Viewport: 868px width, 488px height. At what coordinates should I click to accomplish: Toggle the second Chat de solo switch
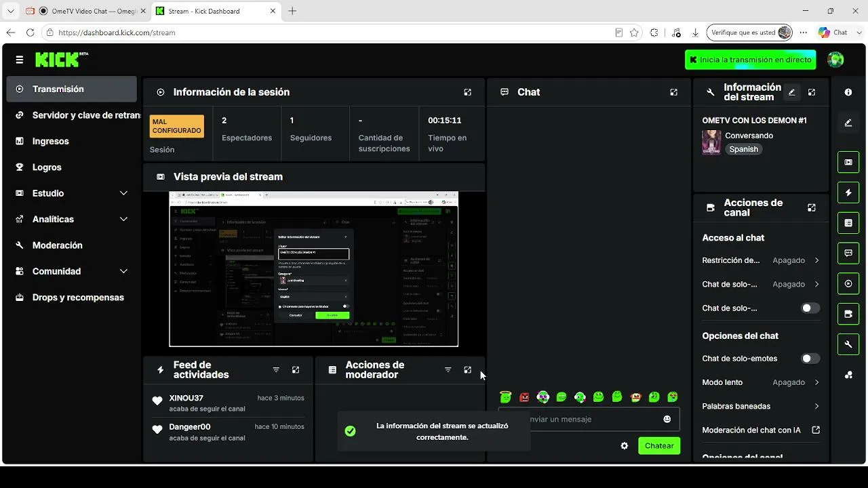point(810,308)
